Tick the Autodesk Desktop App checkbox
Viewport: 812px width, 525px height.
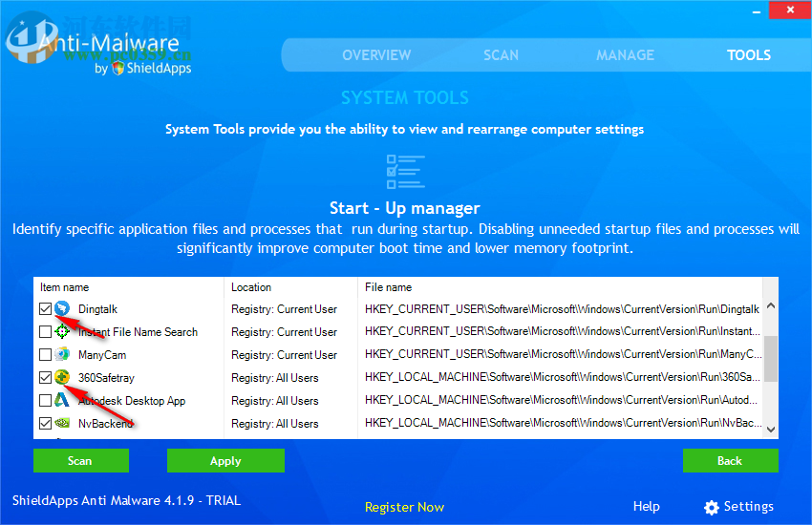(x=46, y=400)
